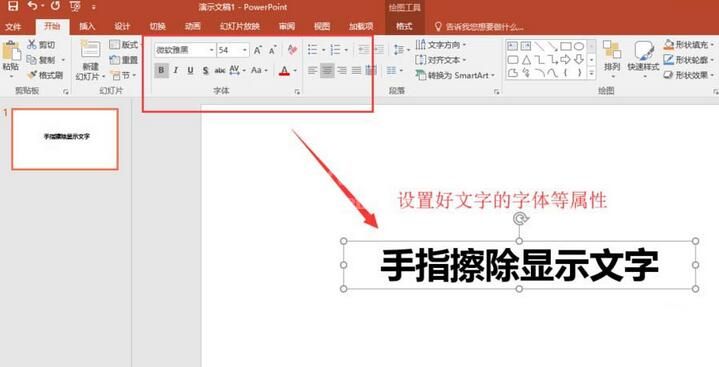Reset slide with 重置
Image resolution: width=719 pixels, height=367 pixels.
(x=124, y=60)
